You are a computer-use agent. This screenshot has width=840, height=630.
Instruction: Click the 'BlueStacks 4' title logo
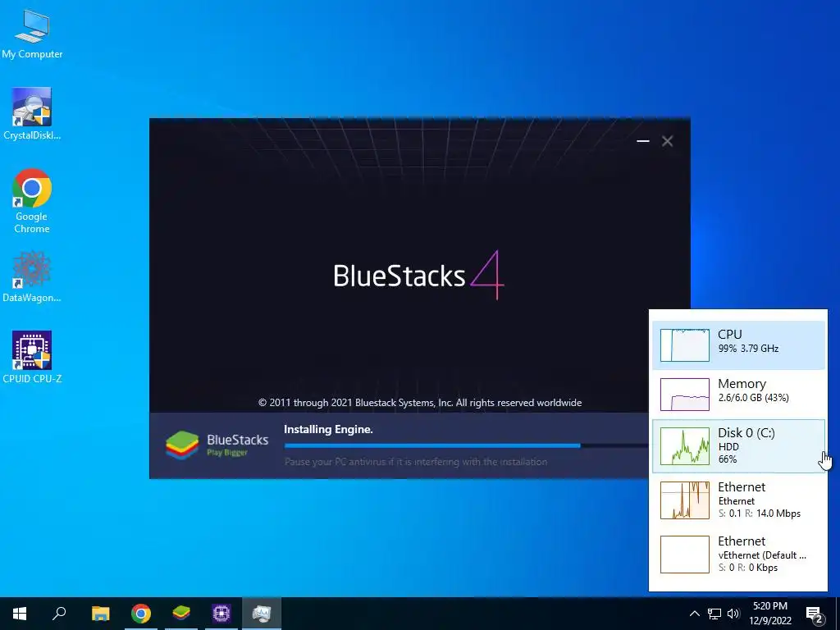(x=419, y=276)
